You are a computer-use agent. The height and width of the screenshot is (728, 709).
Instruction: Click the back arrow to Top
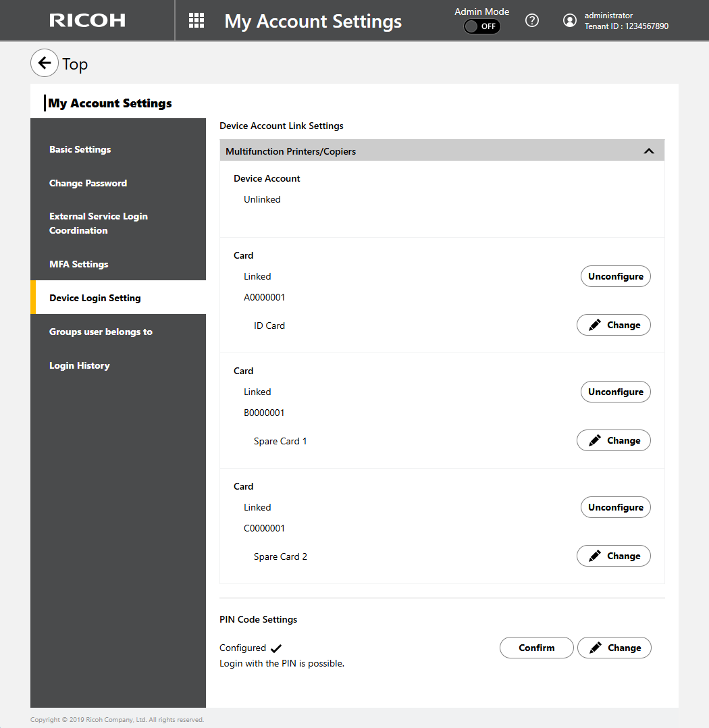pyautogui.click(x=45, y=63)
